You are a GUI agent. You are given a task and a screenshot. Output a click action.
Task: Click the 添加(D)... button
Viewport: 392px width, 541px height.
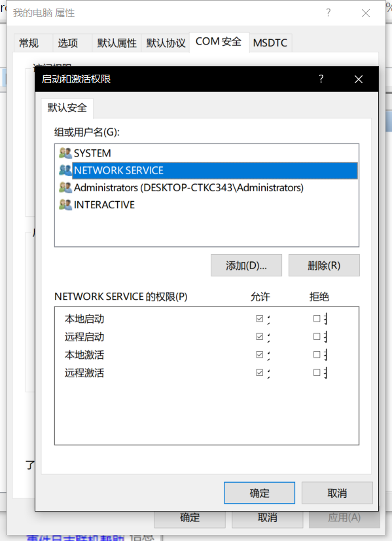click(x=246, y=265)
